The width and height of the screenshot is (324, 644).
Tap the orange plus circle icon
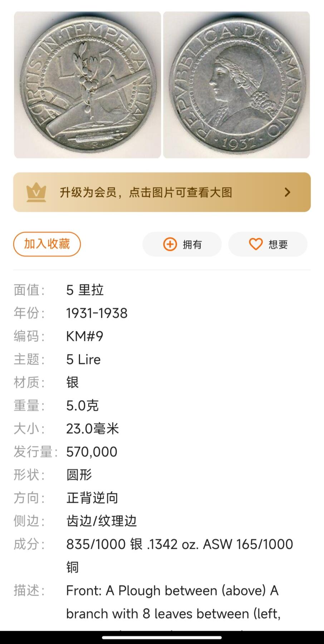(170, 244)
